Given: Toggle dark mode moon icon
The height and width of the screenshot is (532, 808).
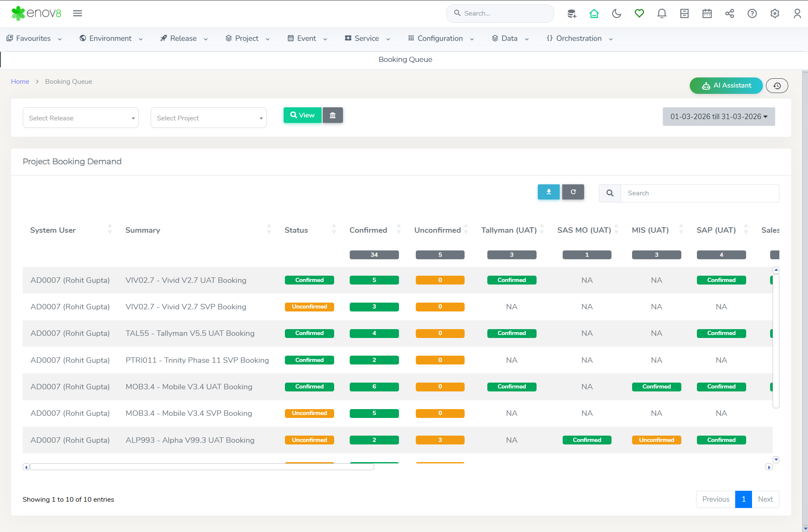Looking at the screenshot, I should [x=617, y=13].
